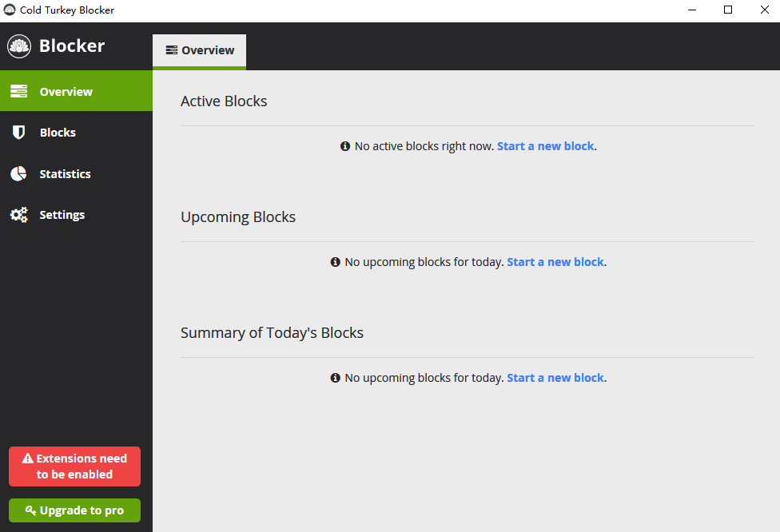Image resolution: width=780 pixels, height=532 pixels.
Task: Click the Blocks shield icon
Action: pyautogui.click(x=18, y=133)
